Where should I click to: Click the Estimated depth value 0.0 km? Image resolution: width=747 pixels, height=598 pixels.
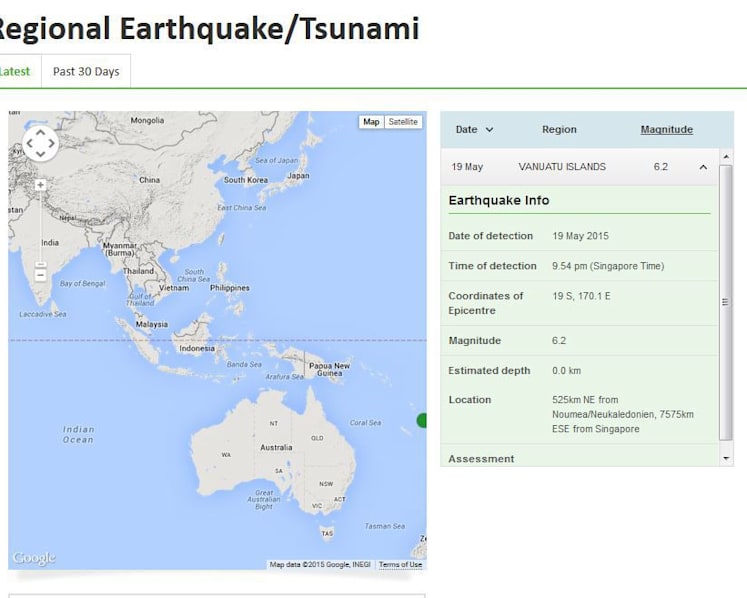pyautogui.click(x=566, y=371)
